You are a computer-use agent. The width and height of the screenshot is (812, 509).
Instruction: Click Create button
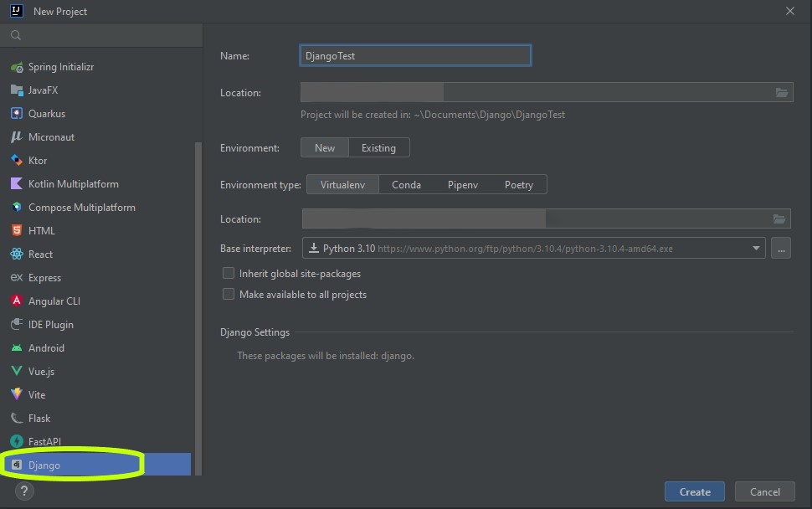click(x=695, y=492)
